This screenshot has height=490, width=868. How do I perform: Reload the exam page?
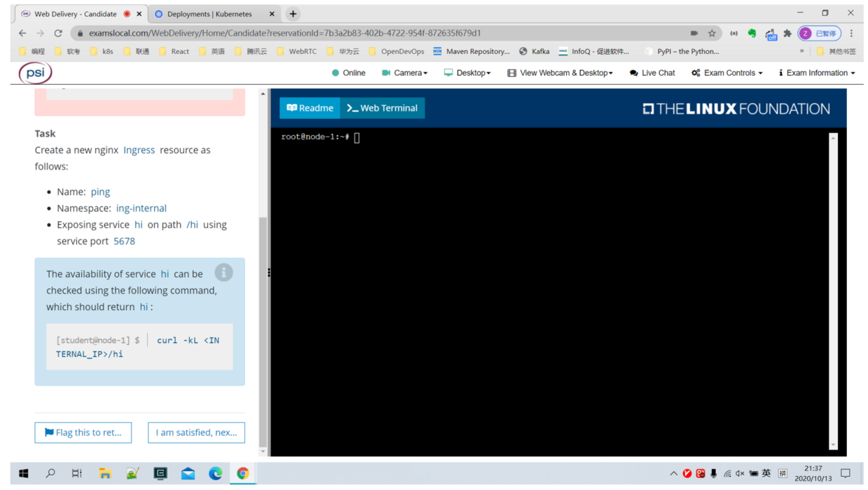coord(58,33)
